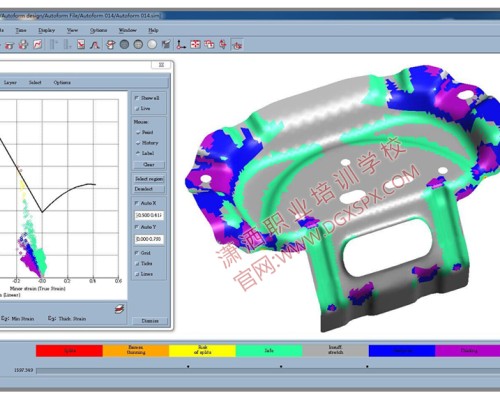Open the Select menu in the FLD dialog
This screenshot has width=500, height=400.
tap(35, 82)
